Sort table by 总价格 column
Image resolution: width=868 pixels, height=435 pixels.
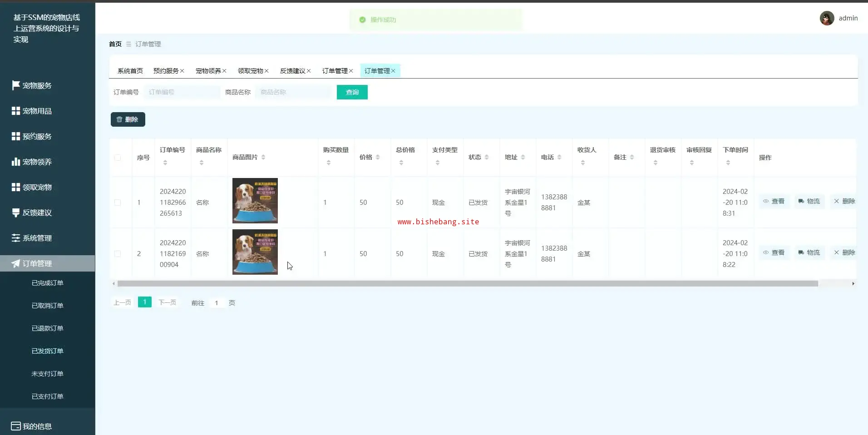(x=401, y=163)
